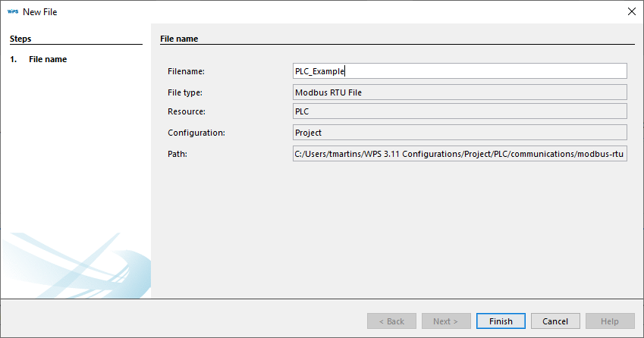Click the "Resource:" label
644x338 pixels.
tap(187, 111)
